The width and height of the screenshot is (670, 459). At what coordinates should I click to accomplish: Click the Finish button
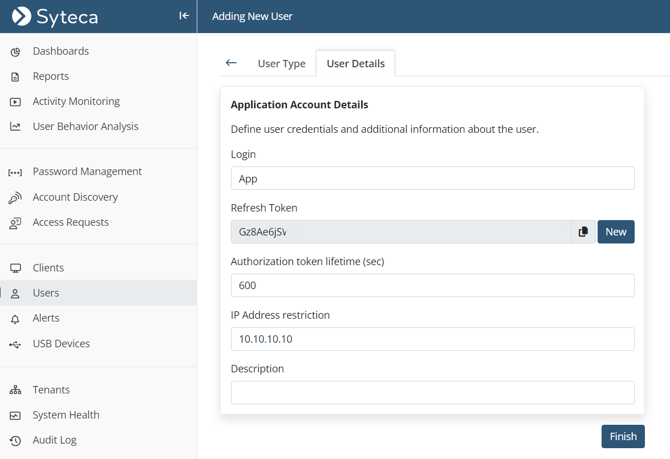pyautogui.click(x=622, y=437)
